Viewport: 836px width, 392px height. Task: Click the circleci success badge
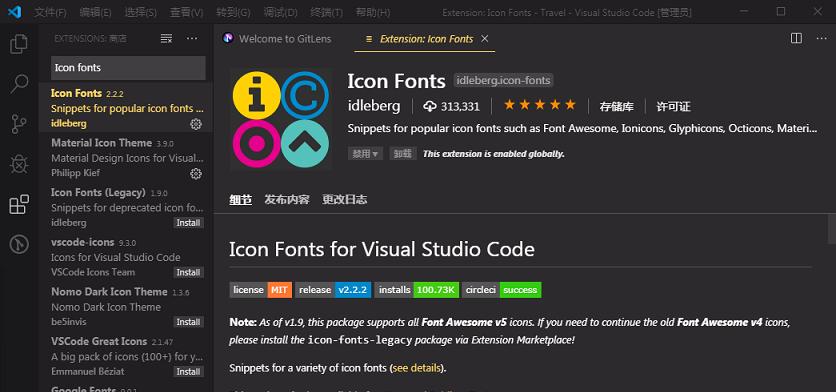click(x=502, y=290)
